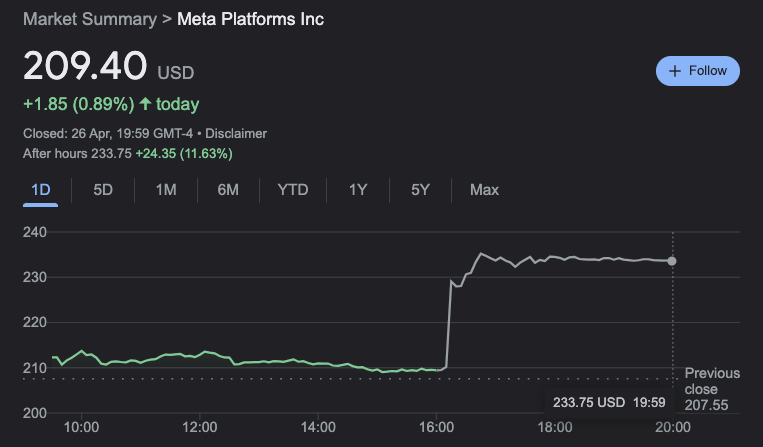763x447 pixels.
Task: Click the Previous close 207.55 label
Action: pos(712,389)
